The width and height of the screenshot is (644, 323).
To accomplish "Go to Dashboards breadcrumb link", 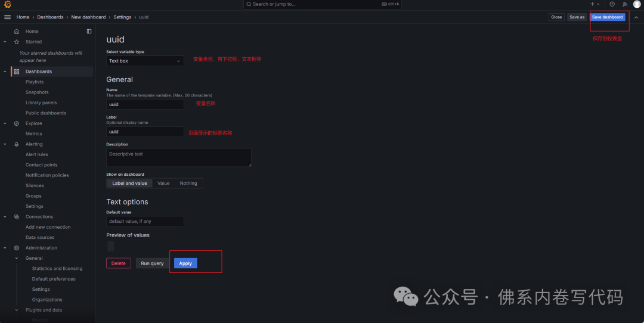I will pyautogui.click(x=50, y=17).
